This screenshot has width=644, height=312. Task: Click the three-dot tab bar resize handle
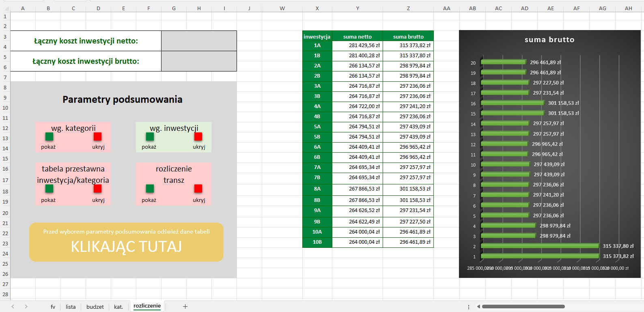(x=469, y=307)
